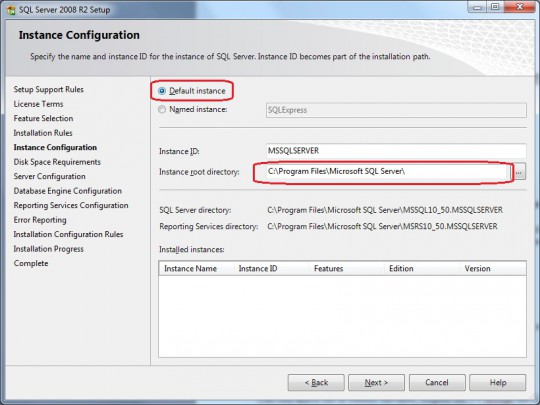Image resolution: width=540 pixels, height=405 pixels.
Task: Sort installed instances by Instance Name column
Action: [196, 269]
